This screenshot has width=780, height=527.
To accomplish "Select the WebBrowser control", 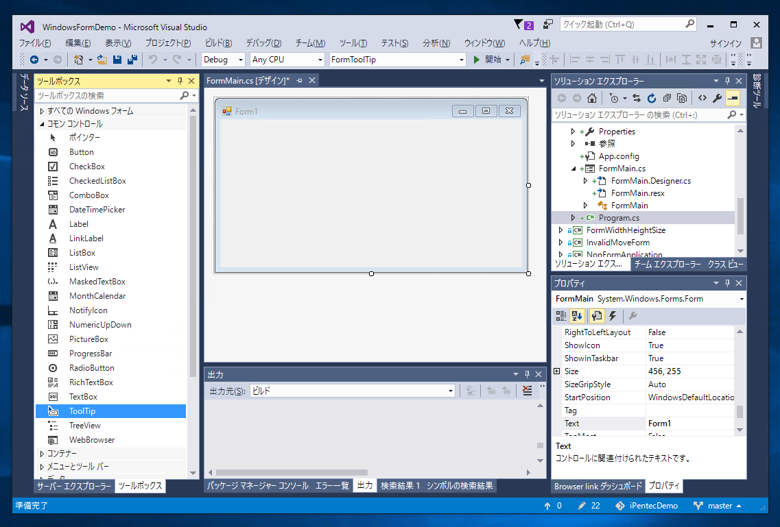I will pyautogui.click(x=110, y=440).
